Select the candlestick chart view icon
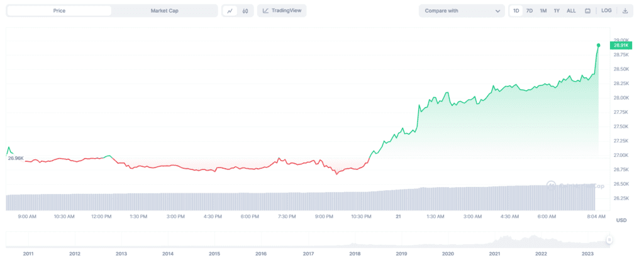The width and height of the screenshot is (644, 267). pyautogui.click(x=245, y=11)
